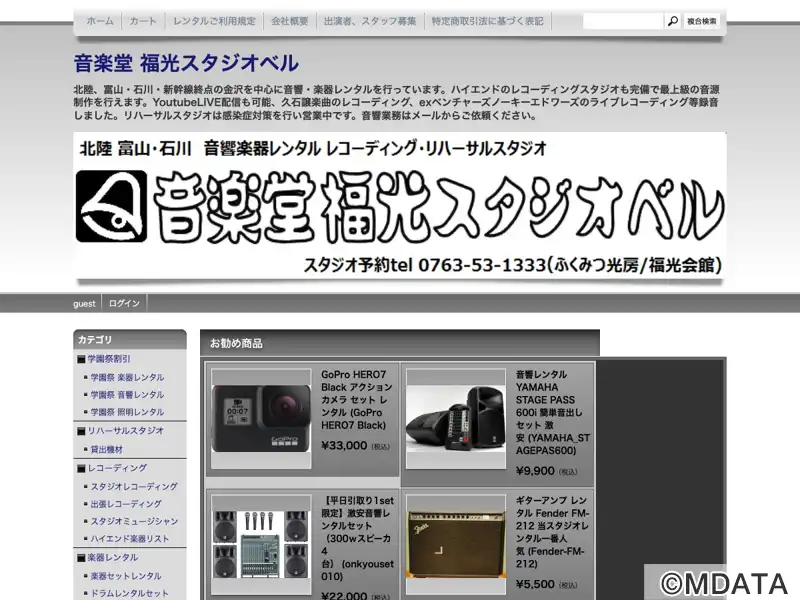
Task: Click the Fender FM-212 amp thumbnail
Action: click(x=456, y=544)
